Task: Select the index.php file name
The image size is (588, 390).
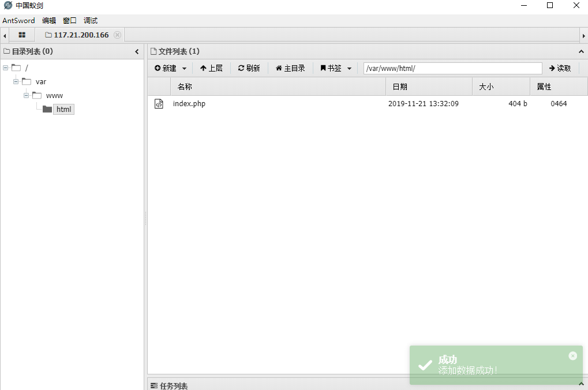Action: click(x=189, y=103)
